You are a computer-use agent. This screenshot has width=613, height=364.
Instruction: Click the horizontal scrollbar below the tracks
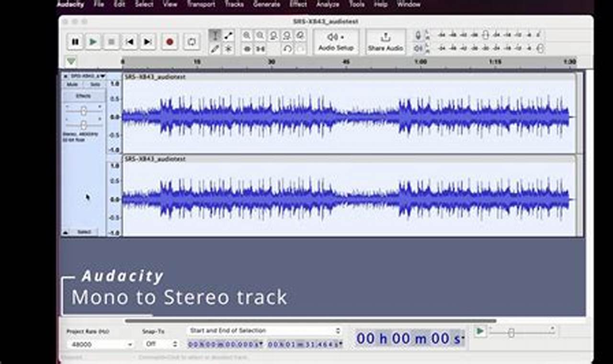[310, 321]
